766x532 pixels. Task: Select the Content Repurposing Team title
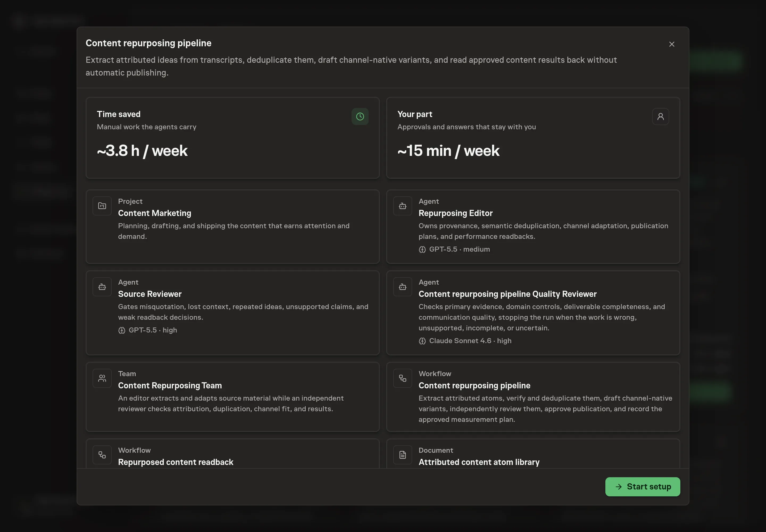[x=170, y=385]
